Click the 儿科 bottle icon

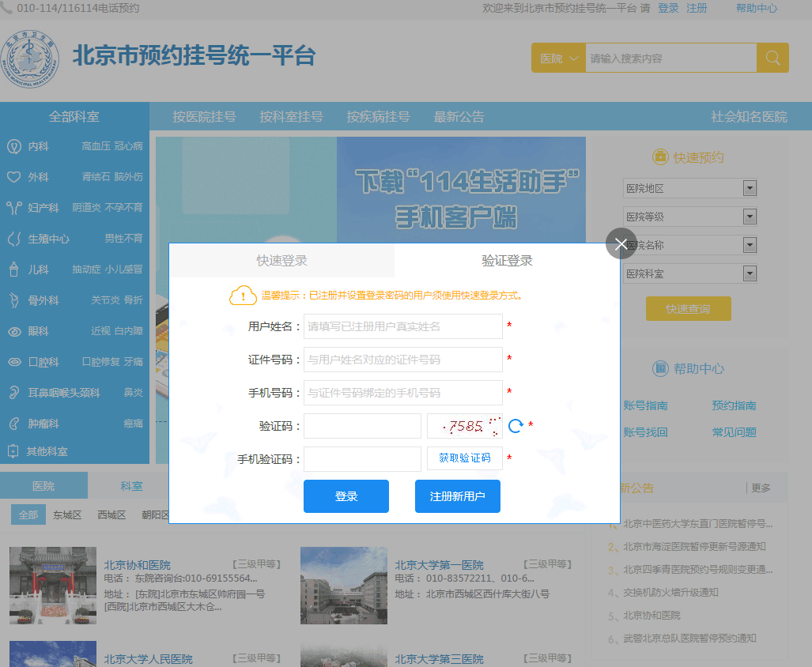coord(14,269)
